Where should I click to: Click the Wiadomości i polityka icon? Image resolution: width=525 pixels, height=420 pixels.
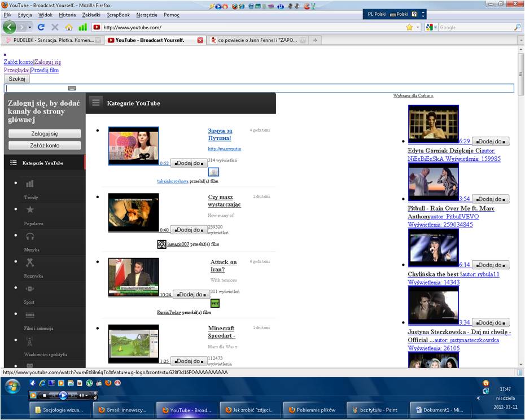(x=29, y=342)
